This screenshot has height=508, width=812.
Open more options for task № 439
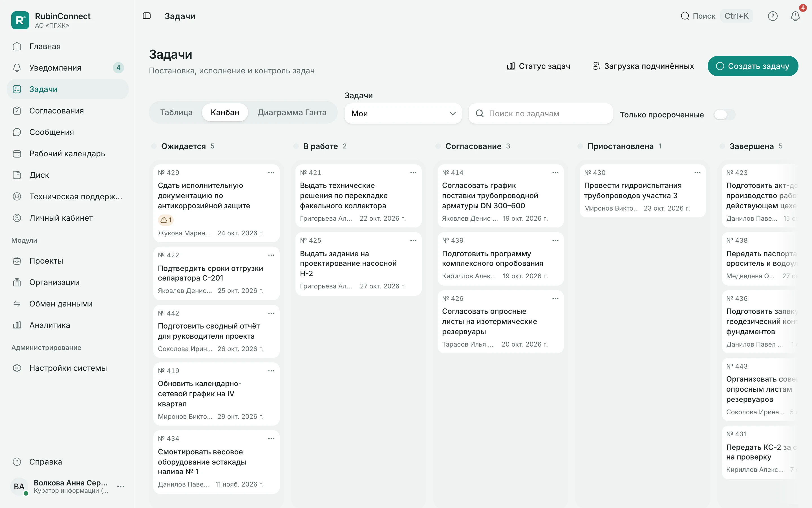tap(555, 240)
